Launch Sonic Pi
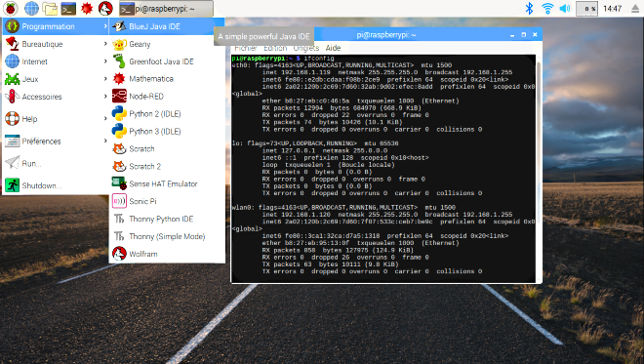Viewport: 644px width, 364px height. 167,201
